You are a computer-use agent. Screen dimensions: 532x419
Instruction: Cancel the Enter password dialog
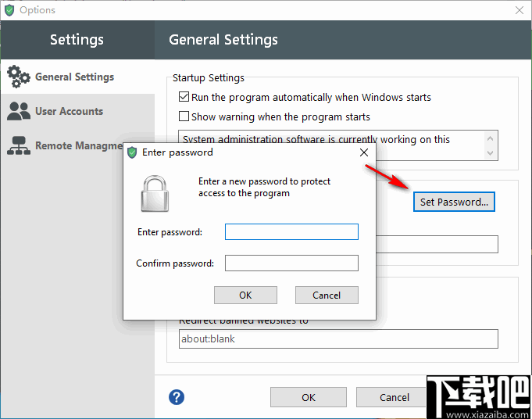[x=327, y=295]
